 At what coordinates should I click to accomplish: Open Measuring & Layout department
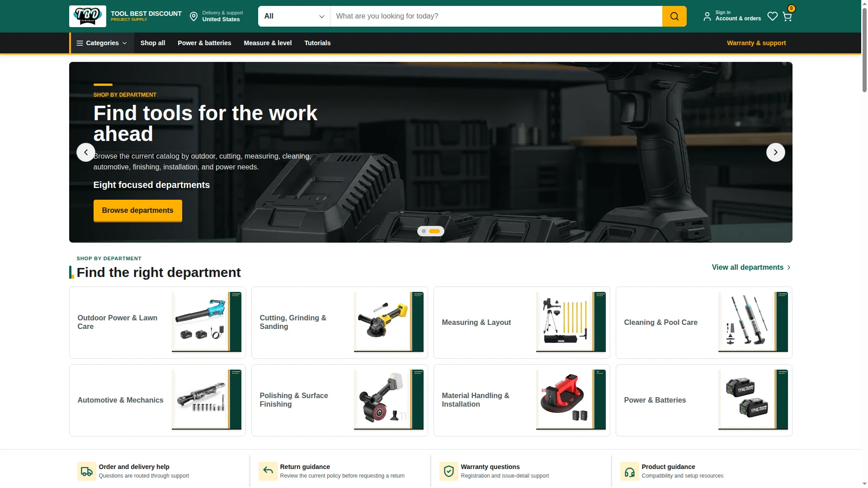[522, 323]
